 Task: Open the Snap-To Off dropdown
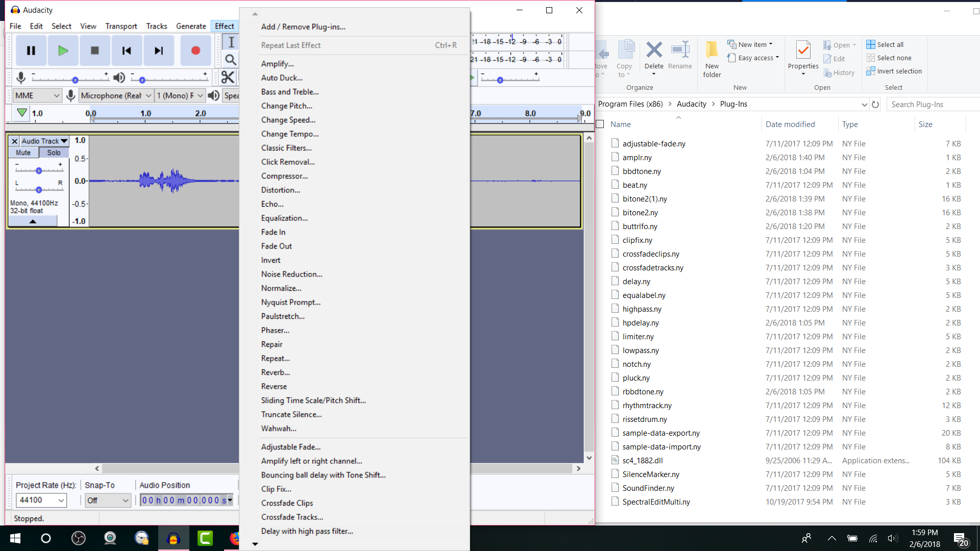(108, 500)
